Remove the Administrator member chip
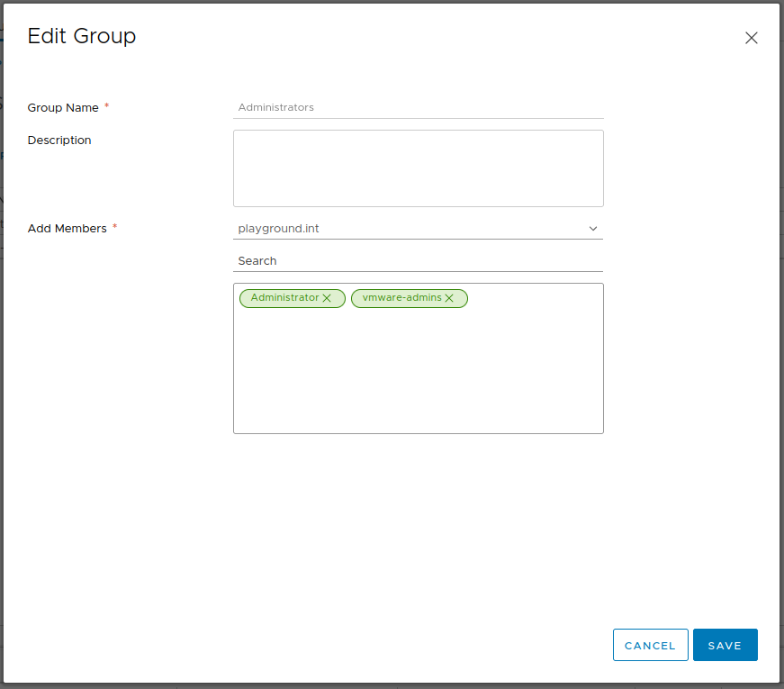The height and width of the screenshot is (689, 784). 328,298
